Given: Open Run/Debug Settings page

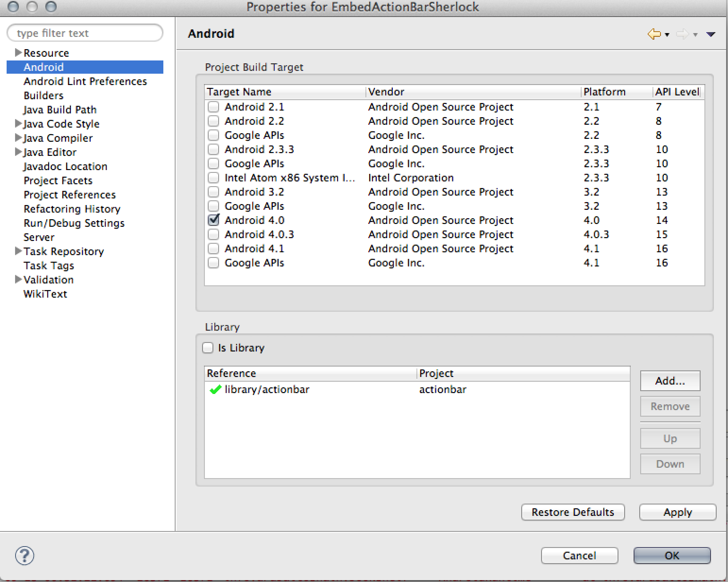Looking at the screenshot, I should [74, 223].
